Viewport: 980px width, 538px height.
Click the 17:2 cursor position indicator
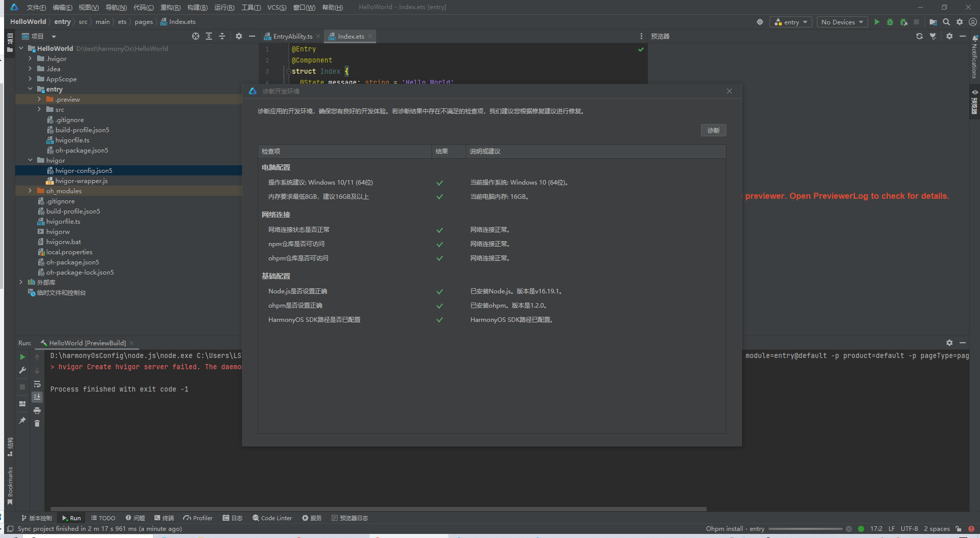(x=876, y=529)
